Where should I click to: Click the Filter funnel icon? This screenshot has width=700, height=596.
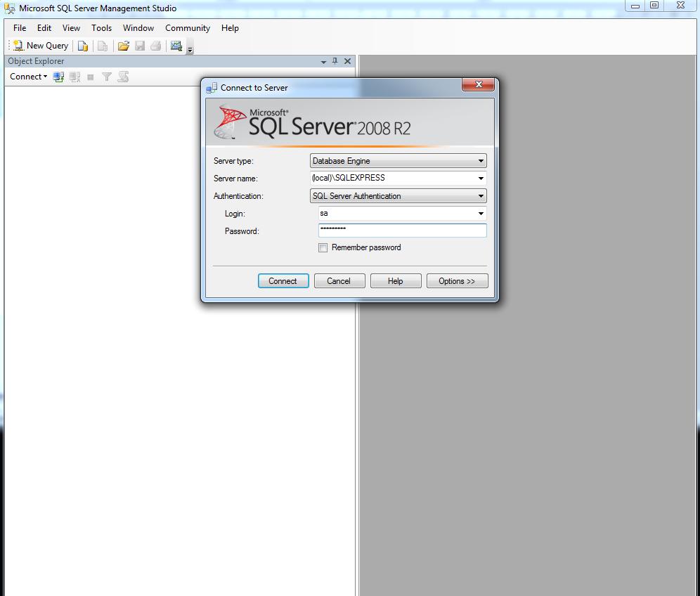click(x=107, y=77)
